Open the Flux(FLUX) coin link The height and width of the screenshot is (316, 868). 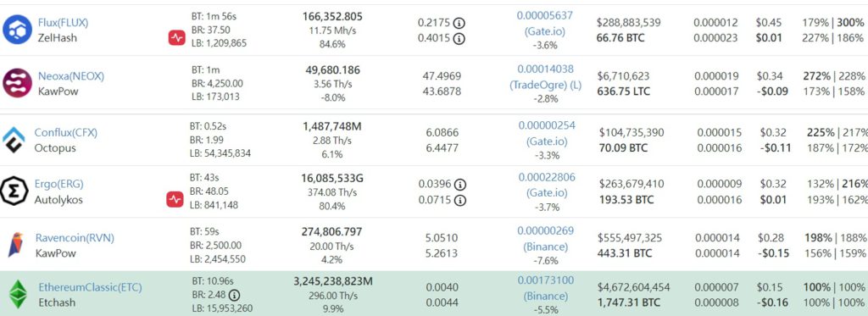(63, 23)
